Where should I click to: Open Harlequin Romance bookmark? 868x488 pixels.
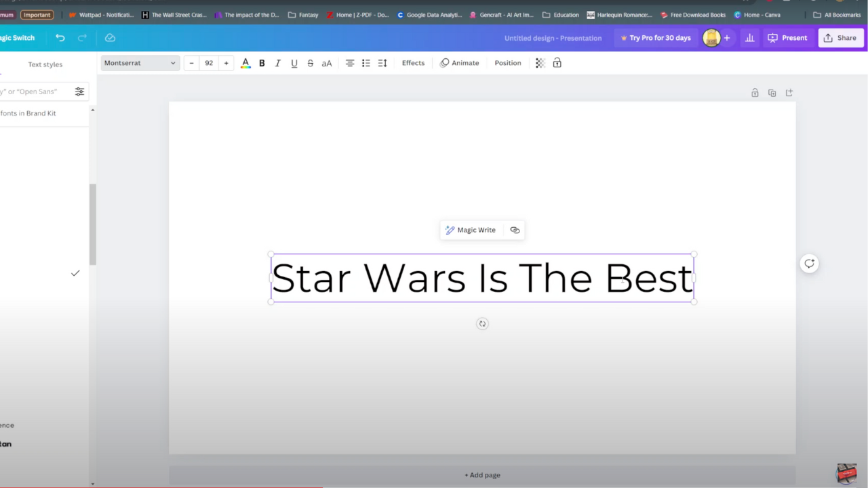(619, 15)
